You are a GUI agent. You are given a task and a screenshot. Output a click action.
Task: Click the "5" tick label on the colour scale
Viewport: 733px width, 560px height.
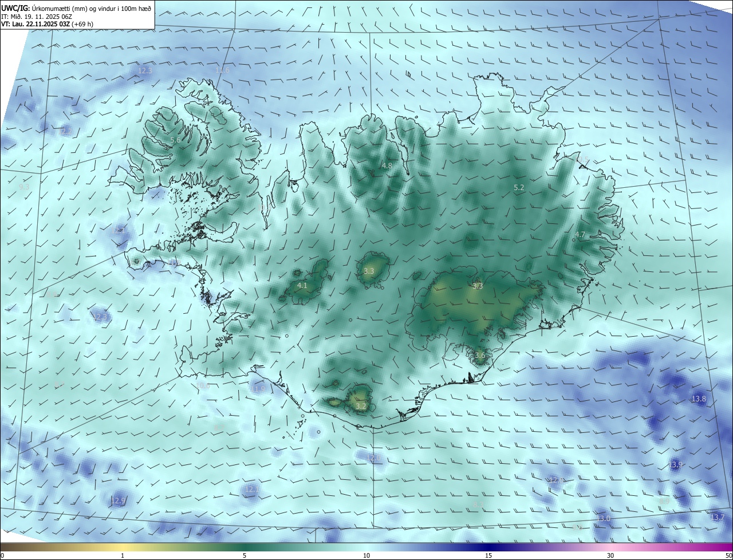[245, 556]
